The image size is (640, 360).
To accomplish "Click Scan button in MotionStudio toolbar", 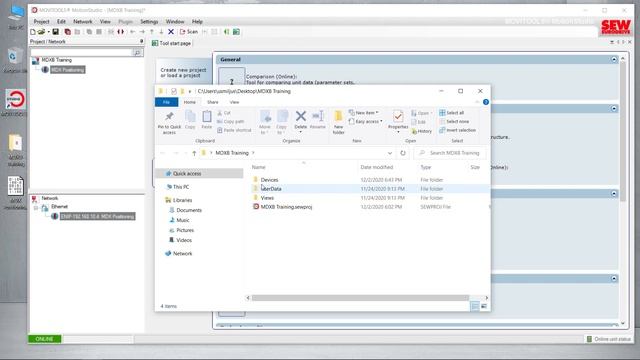I will point(189,32).
